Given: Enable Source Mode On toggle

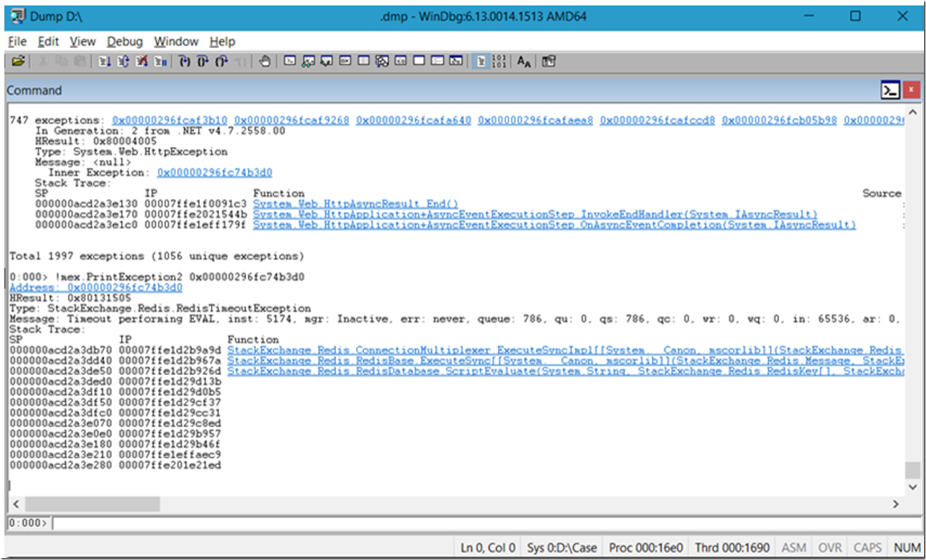Looking at the screenshot, I should (481, 61).
